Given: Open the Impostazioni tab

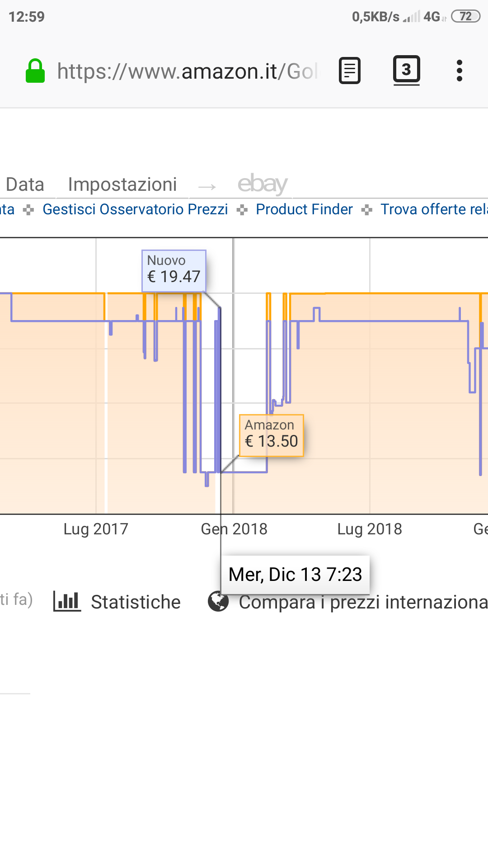Looking at the screenshot, I should [122, 184].
